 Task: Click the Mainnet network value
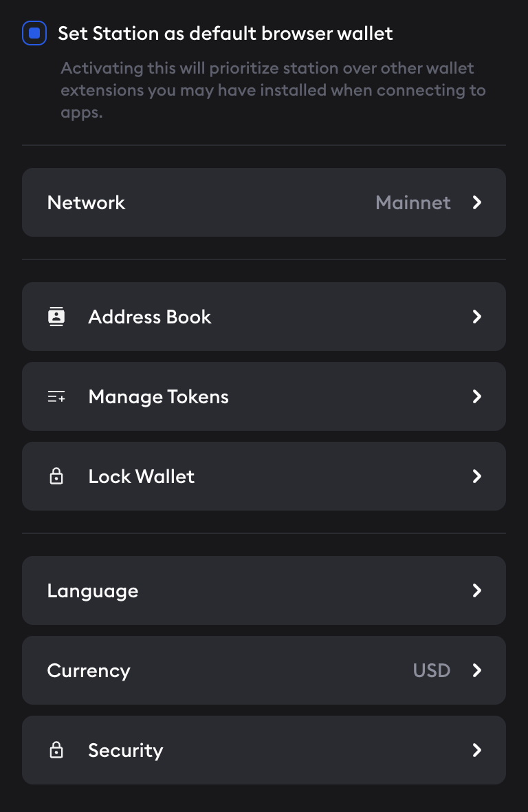click(x=413, y=202)
